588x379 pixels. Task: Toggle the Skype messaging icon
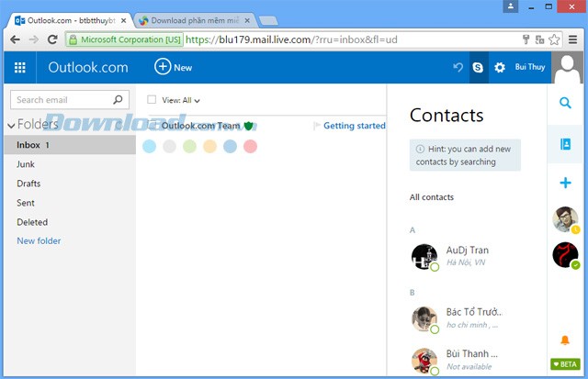478,67
